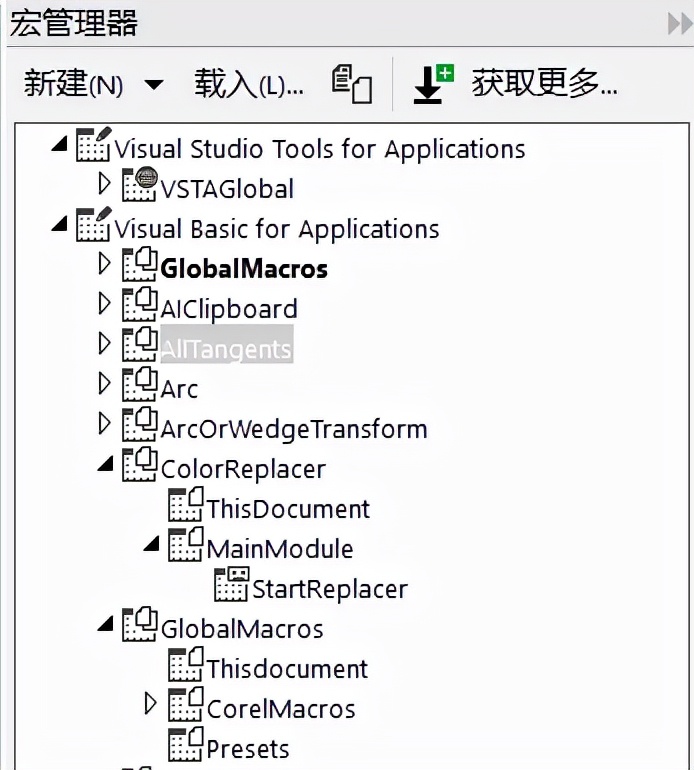Viewport: 694px width, 770px height.
Task: Expand the ArcOrWedgeTransform project
Action: click(104, 423)
